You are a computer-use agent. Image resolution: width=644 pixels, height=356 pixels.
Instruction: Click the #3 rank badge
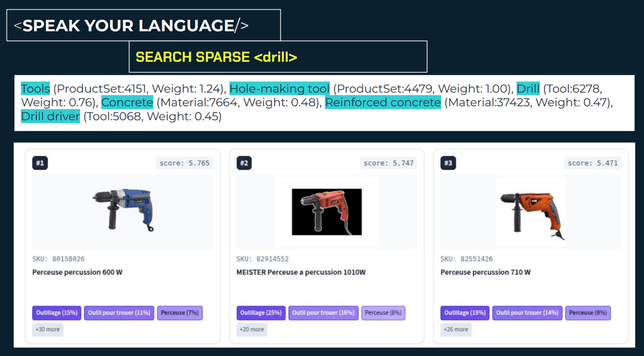pos(448,163)
